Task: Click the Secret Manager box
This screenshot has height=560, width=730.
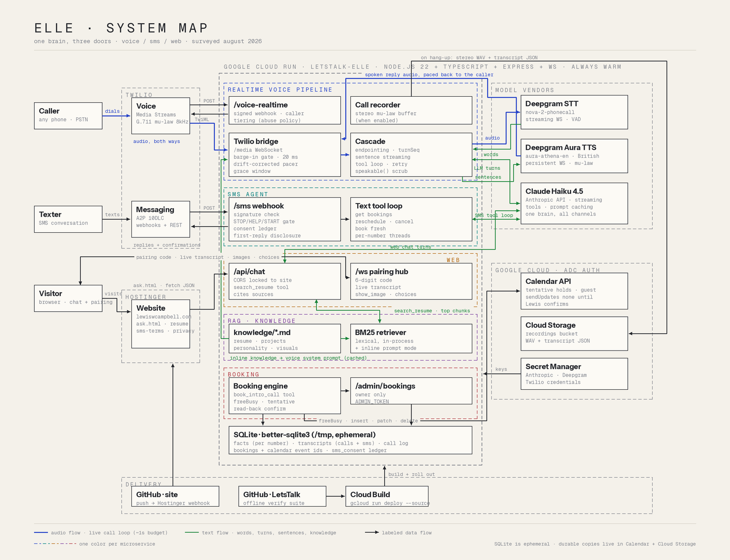Action: point(574,374)
